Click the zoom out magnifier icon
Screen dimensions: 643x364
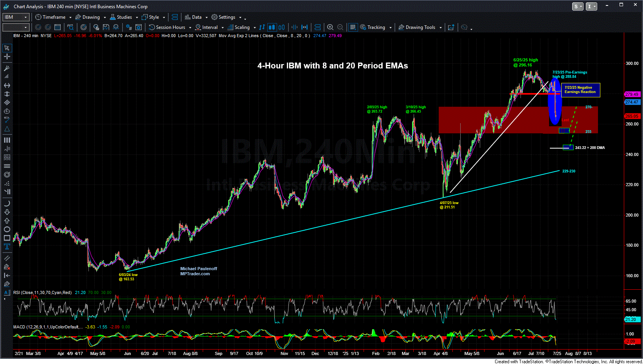(x=340, y=27)
